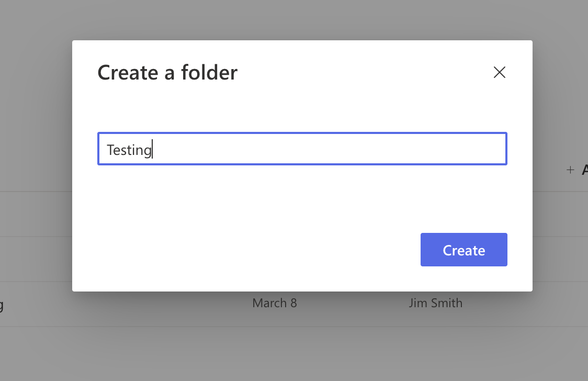Click the Create a folder dialog title

167,72
